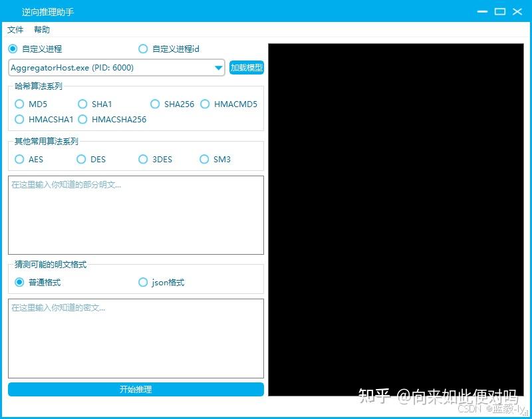Select 普通格式 plaintext format
532x419 pixels.
tap(19, 282)
